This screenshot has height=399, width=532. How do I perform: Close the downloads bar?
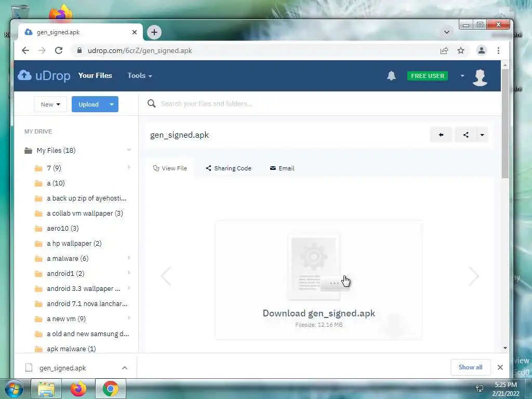(x=500, y=367)
